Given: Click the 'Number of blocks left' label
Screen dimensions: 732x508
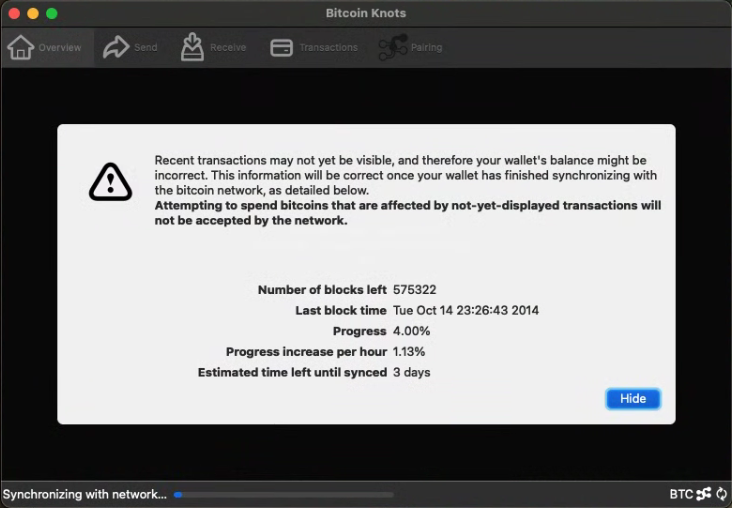Looking at the screenshot, I should [x=322, y=289].
